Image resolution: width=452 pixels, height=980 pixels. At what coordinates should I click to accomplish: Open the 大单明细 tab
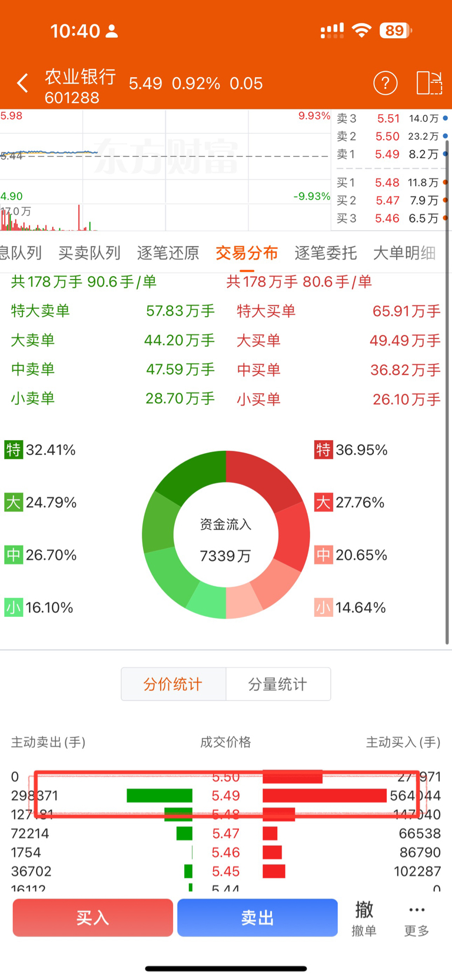click(404, 253)
